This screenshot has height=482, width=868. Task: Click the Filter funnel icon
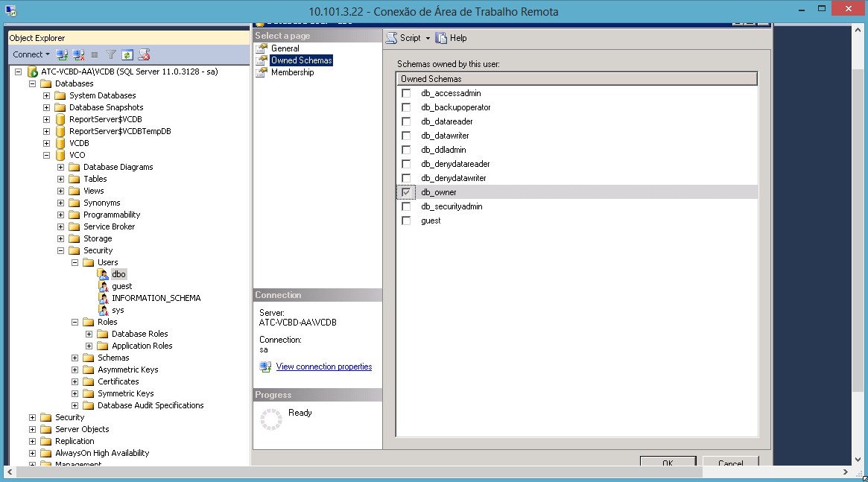[x=111, y=54]
